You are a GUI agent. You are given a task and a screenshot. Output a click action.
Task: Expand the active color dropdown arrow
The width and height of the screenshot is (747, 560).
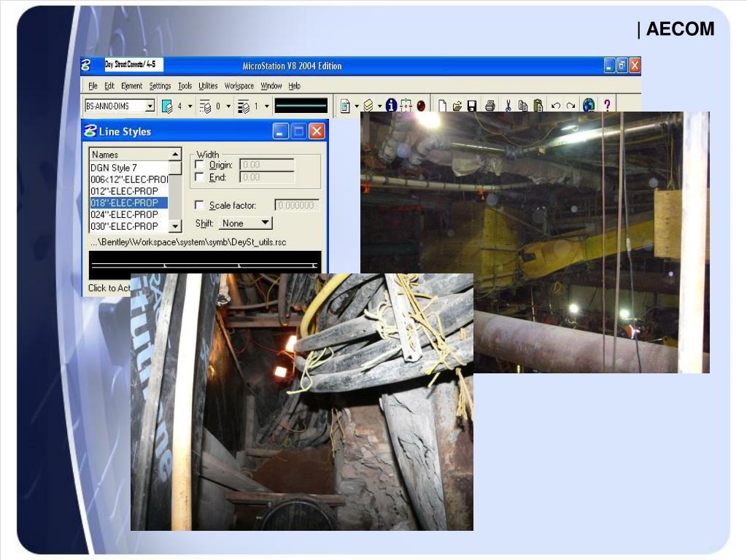tap(190, 106)
